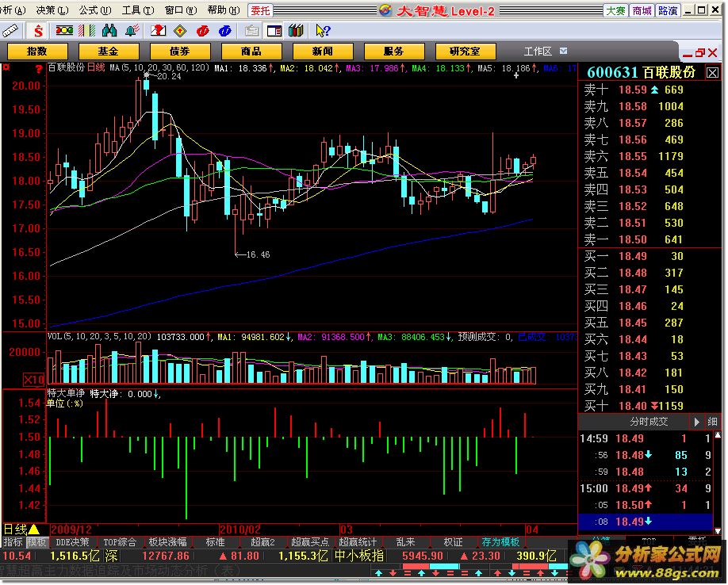This screenshot has width=728, height=585.
Task: Open the 窗口(W) menu
Action: pos(181,10)
